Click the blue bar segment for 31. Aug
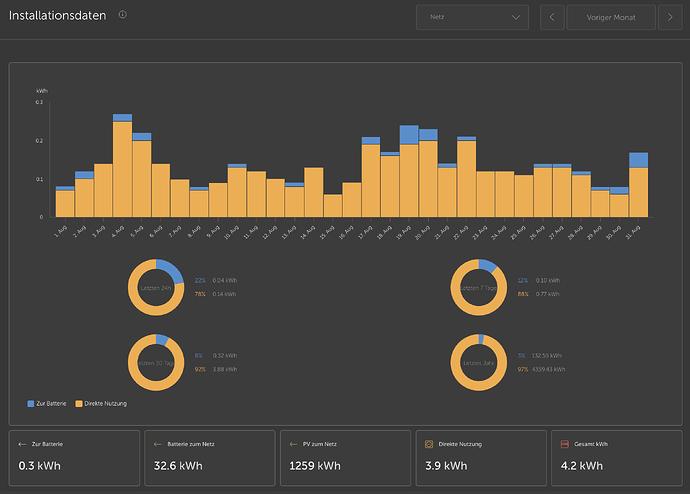 coord(638,160)
